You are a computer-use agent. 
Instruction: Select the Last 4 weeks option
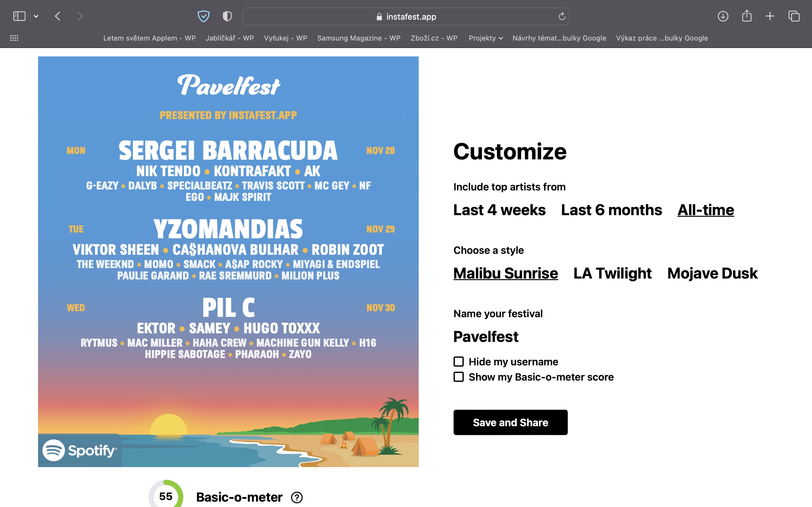[499, 210]
